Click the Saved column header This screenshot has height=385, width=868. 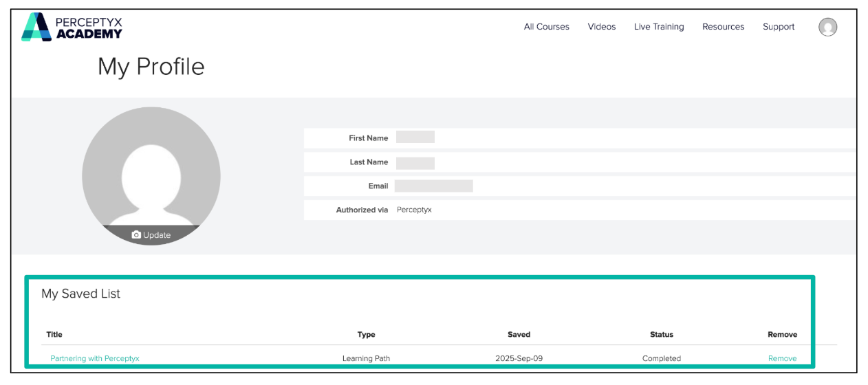click(519, 335)
